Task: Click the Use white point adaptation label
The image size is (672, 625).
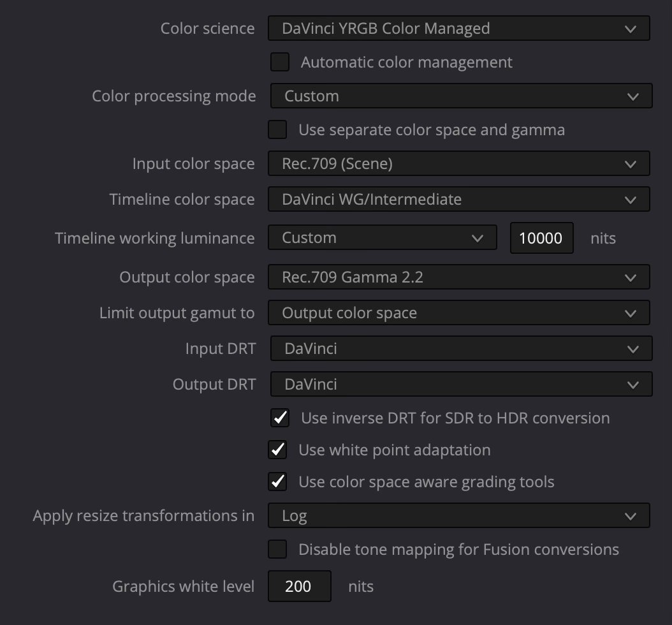Action: coord(394,450)
